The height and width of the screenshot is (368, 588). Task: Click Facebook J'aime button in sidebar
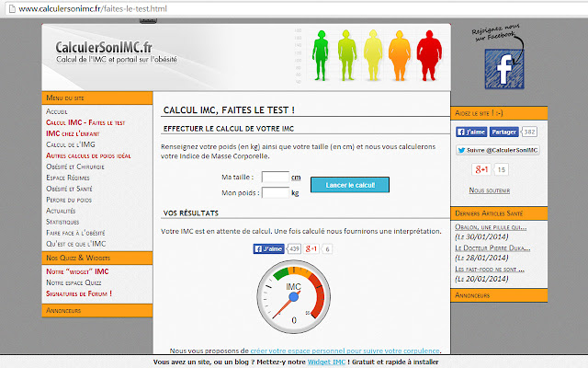(471, 132)
